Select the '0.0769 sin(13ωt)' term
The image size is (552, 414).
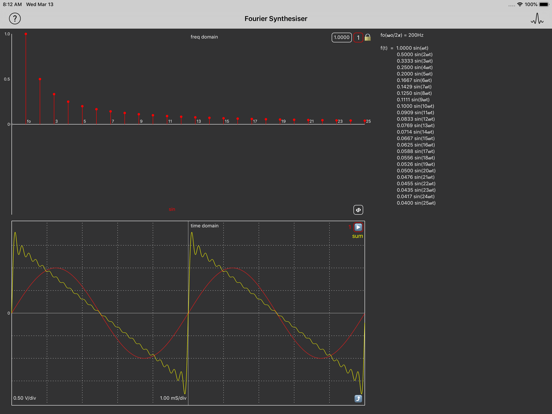click(x=416, y=125)
